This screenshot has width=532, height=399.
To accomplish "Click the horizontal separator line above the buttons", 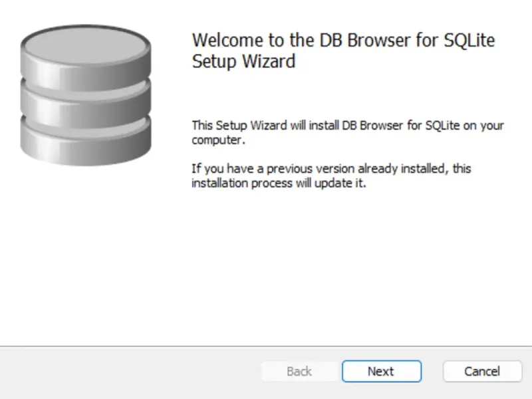I will pos(266,346).
